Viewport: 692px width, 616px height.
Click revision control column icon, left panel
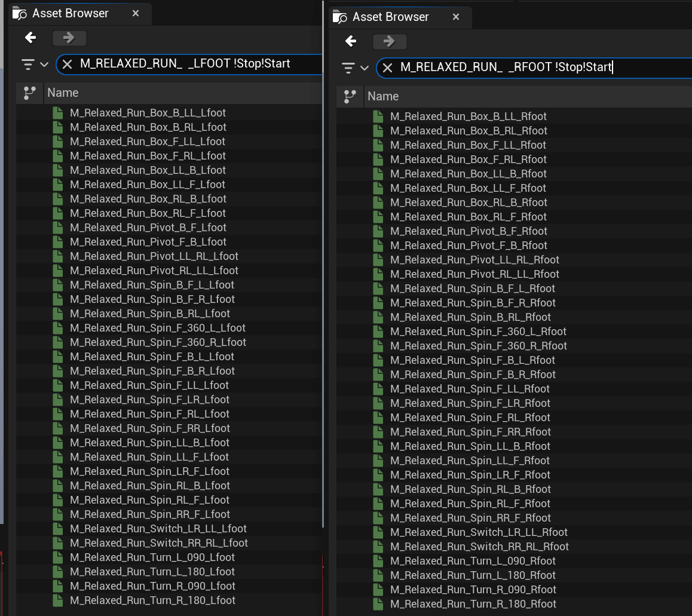29,93
